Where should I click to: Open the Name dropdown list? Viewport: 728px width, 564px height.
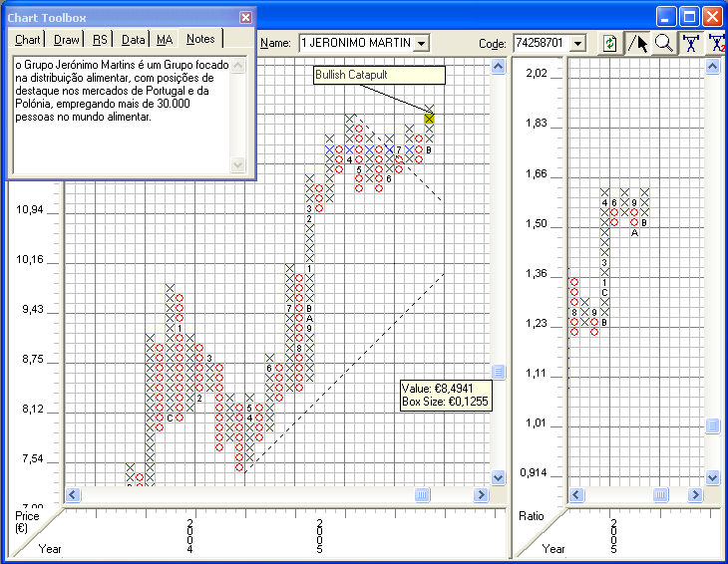[421, 43]
